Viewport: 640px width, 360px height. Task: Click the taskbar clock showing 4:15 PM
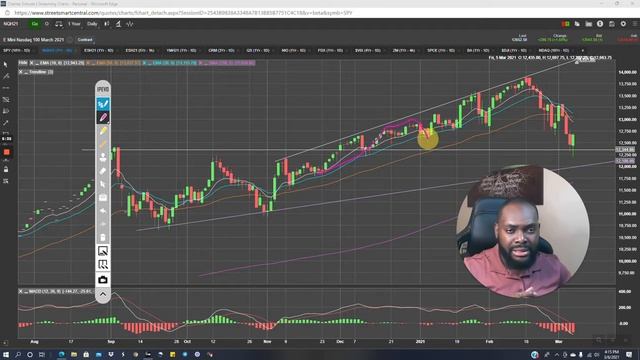(611, 354)
